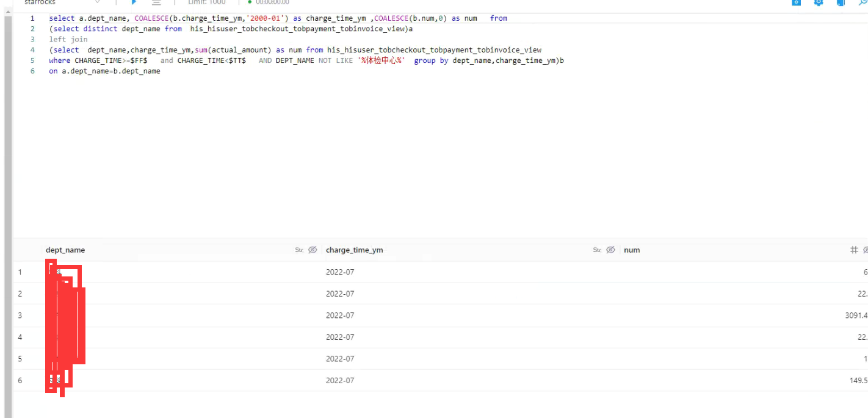Image resolution: width=868 pixels, height=418 pixels.
Task: Select the num column header
Action: 632,250
